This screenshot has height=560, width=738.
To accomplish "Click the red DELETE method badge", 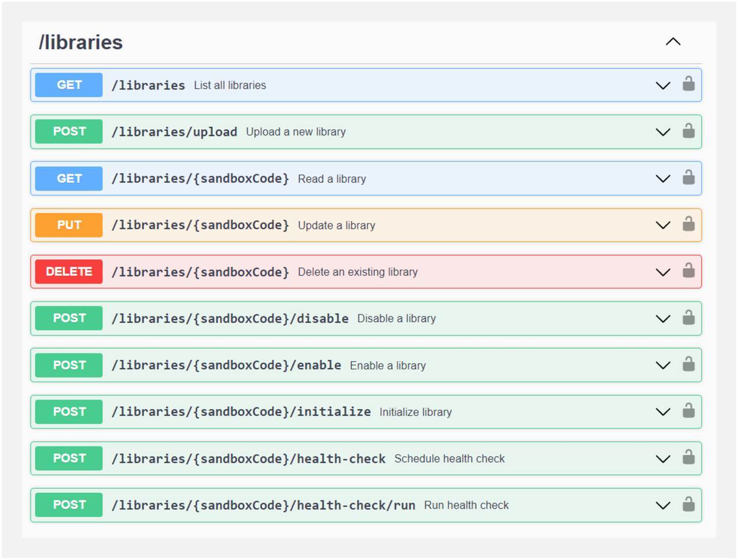I will [x=69, y=272].
